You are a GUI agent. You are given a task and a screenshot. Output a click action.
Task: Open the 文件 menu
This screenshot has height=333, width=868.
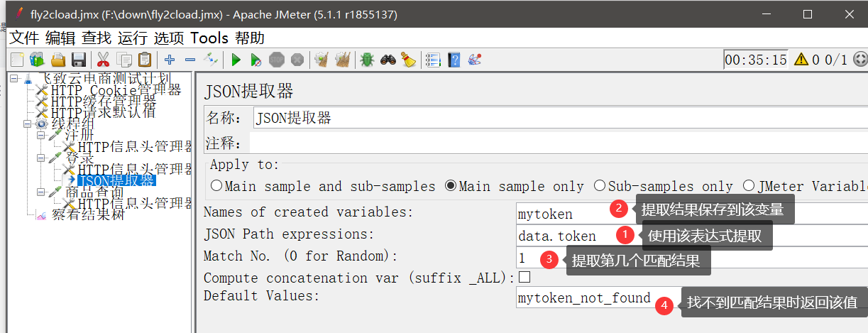[24, 38]
